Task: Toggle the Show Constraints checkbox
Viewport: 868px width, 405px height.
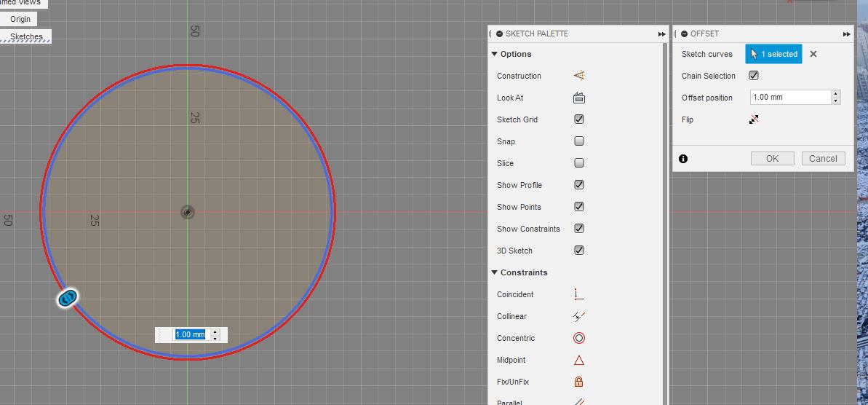Action: (579, 228)
